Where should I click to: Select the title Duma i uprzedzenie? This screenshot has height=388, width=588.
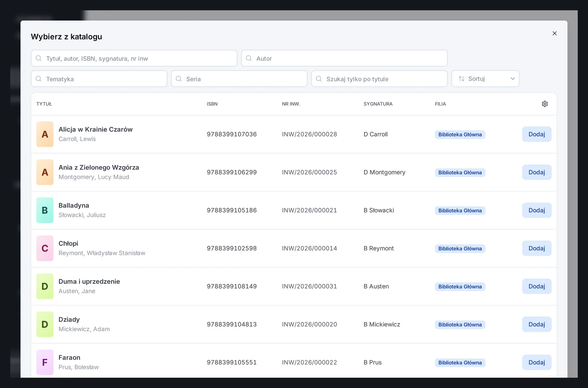89,282
